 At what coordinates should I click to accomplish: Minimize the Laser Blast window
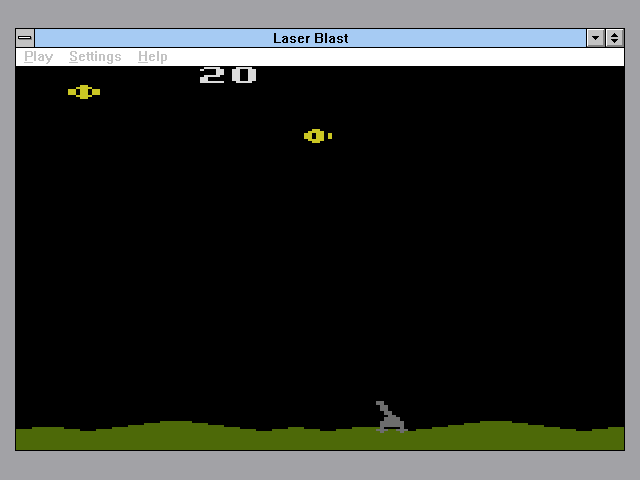(x=596, y=38)
